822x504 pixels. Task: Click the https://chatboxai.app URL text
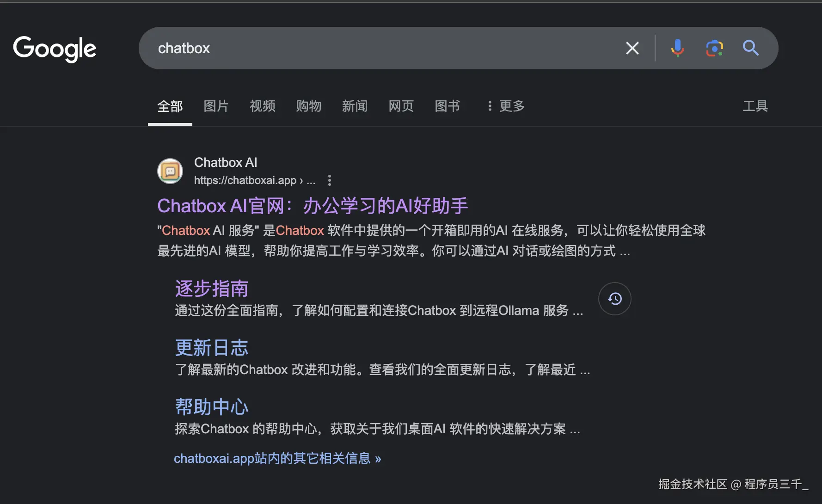pyautogui.click(x=255, y=180)
